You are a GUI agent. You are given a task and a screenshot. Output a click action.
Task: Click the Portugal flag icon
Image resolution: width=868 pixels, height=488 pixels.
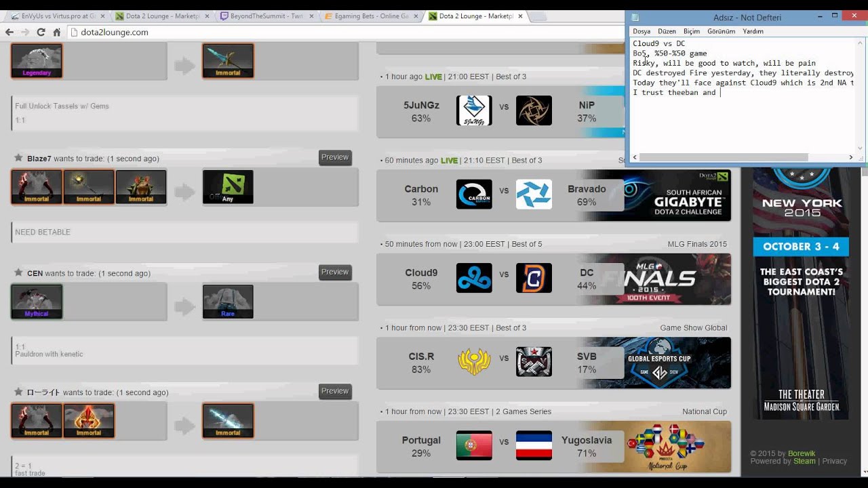(x=474, y=446)
